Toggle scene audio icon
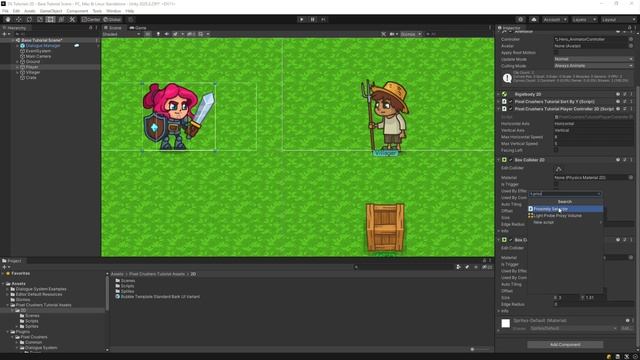640x360 pixels. [x=167, y=34]
